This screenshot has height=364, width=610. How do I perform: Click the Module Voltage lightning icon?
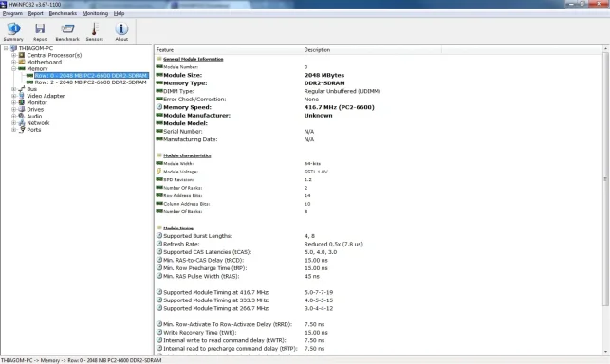coord(159,172)
